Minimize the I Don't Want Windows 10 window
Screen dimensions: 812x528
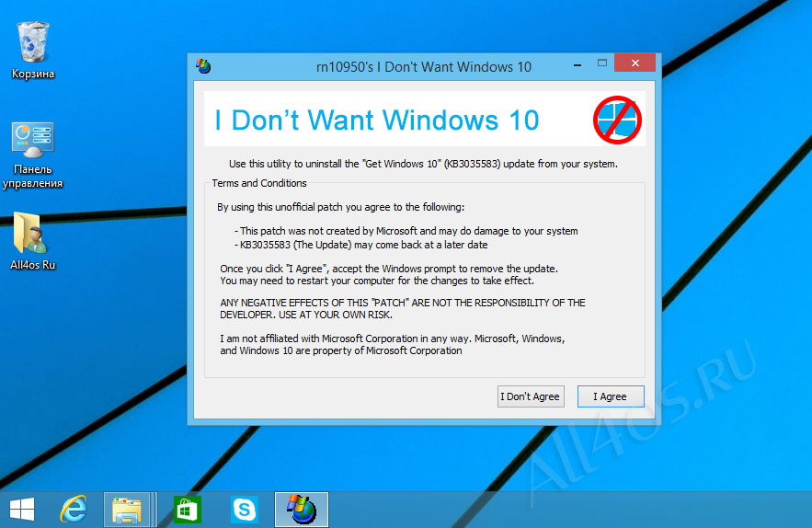click(x=578, y=64)
